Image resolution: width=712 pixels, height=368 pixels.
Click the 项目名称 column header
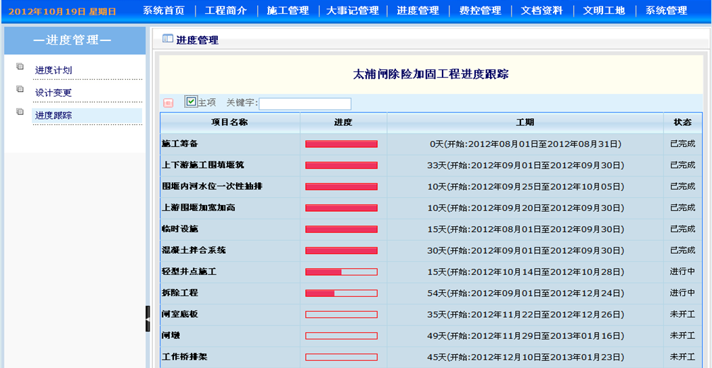pyautogui.click(x=230, y=123)
